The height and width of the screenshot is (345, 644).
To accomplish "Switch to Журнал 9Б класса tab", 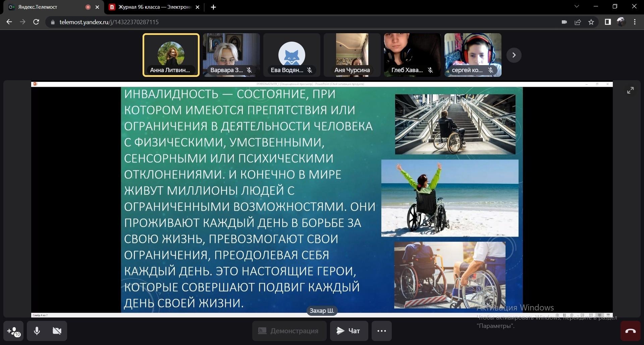I will pyautogui.click(x=154, y=7).
